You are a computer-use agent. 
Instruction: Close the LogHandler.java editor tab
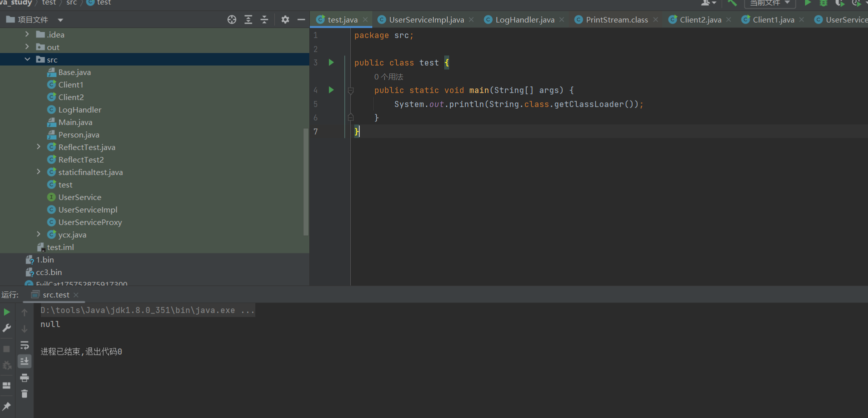coord(562,19)
